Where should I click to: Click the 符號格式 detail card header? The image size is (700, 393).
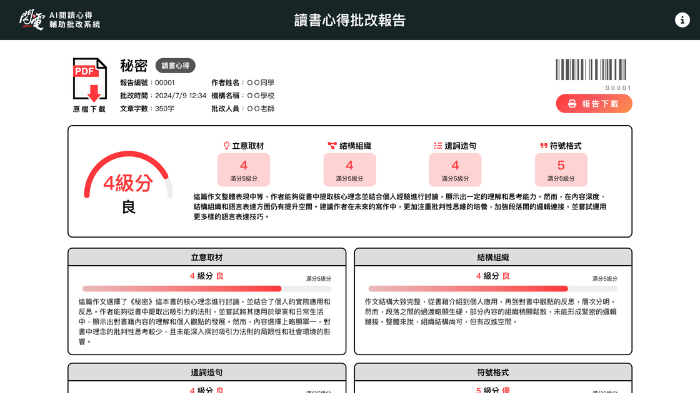(493, 372)
